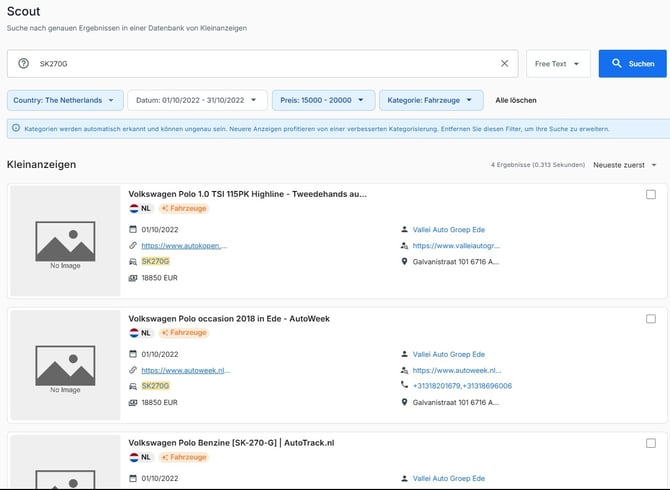Click the No Image thumbnail of the second listing

pyautogui.click(x=65, y=365)
